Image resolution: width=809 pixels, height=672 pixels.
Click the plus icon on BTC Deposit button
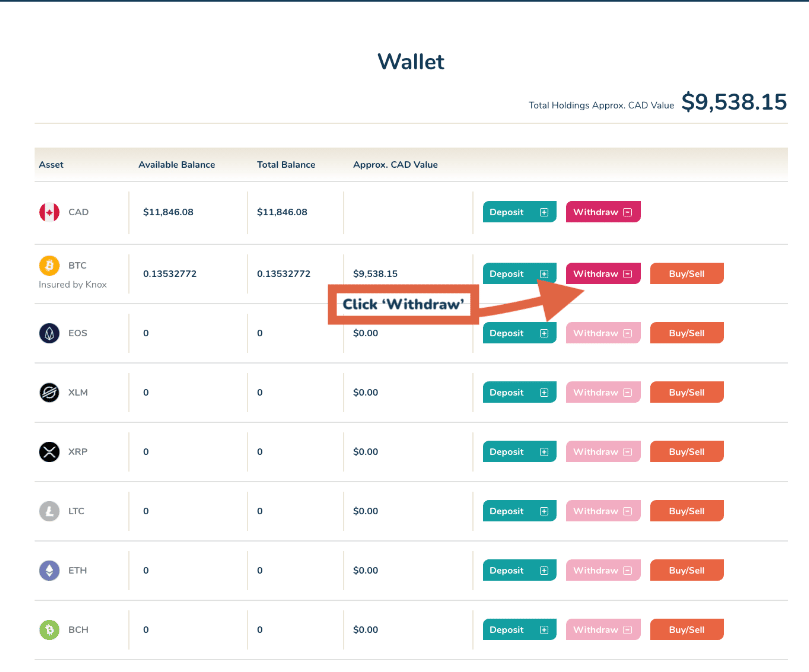coord(544,273)
